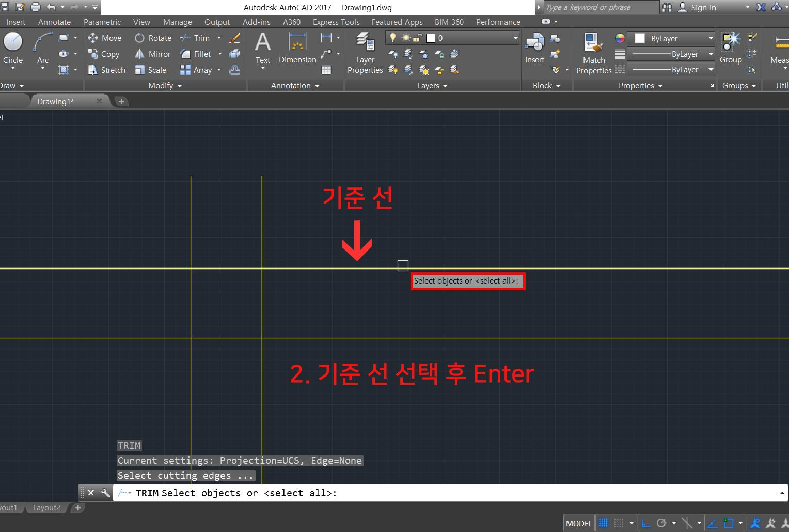Switch to the Layout2 tab
The width and height of the screenshot is (789, 532).
46,508
